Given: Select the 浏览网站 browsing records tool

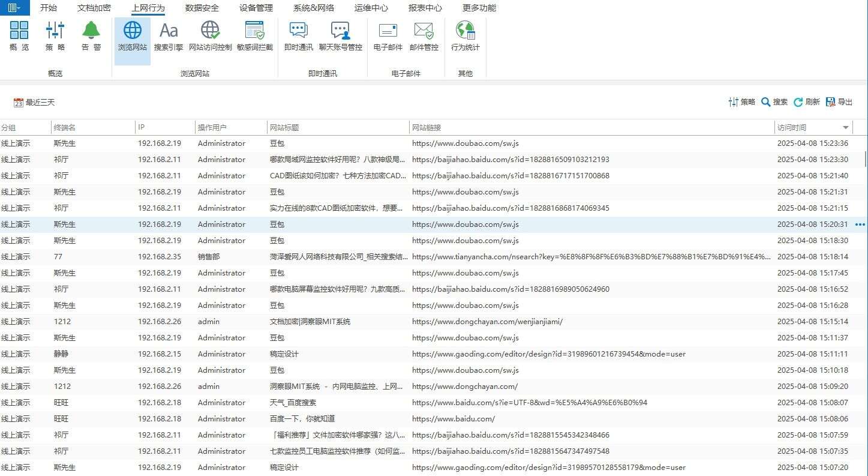Looking at the screenshot, I should coord(132,37).
